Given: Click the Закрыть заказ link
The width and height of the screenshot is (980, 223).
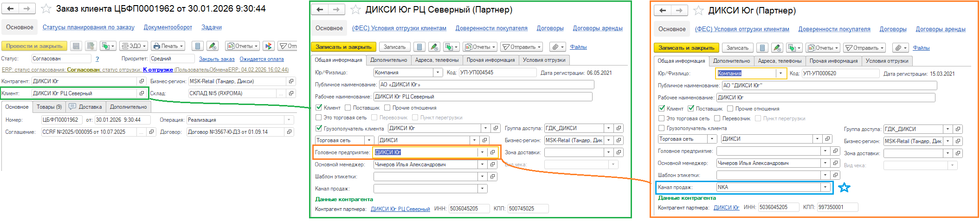Looking at the screenshot, I should [217, 59].
